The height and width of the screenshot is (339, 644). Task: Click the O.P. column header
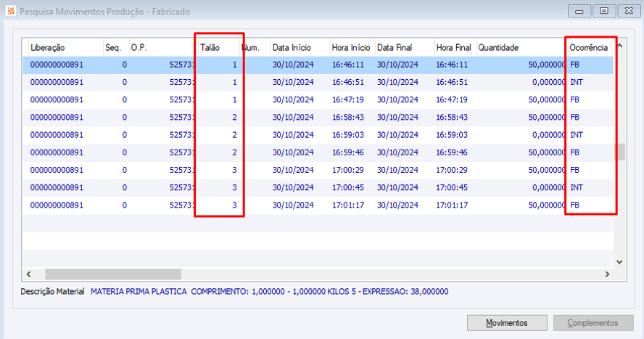tap(163, 48)
